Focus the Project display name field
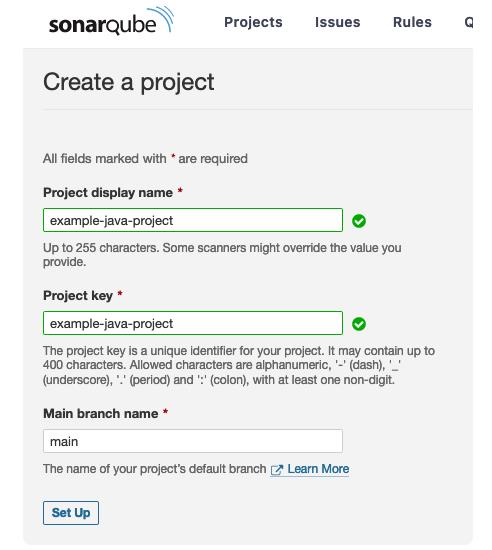Viewport: 492px width, 550px height. coord(193,220)
